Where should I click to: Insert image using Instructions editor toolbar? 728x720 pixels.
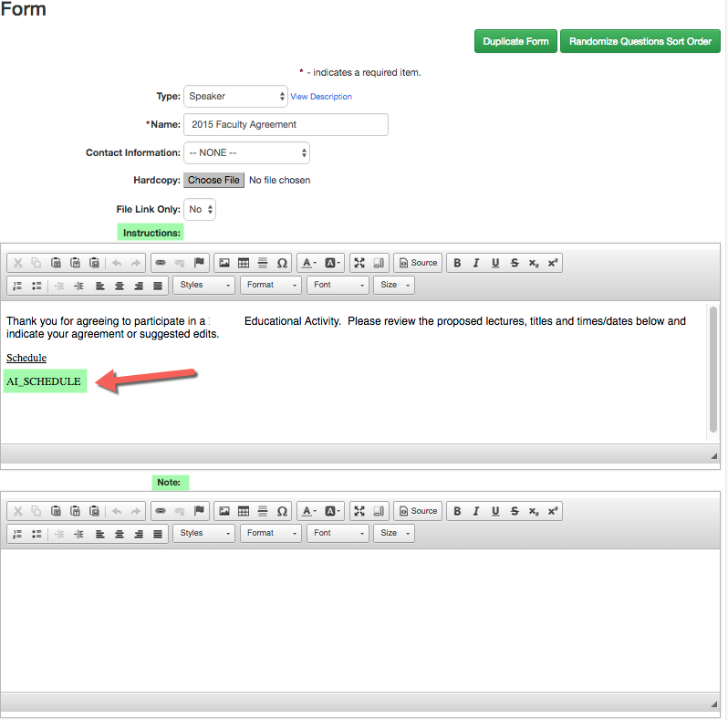click(x=224, y=263)
